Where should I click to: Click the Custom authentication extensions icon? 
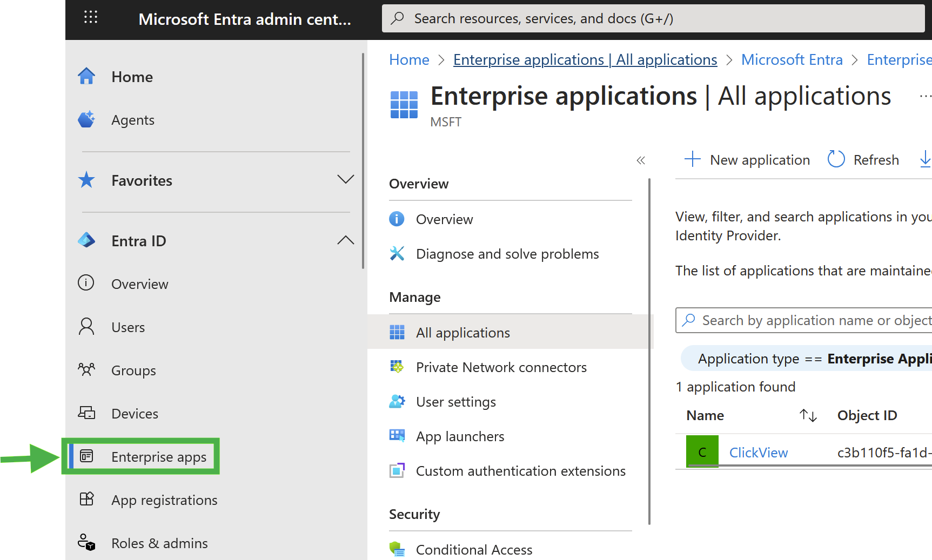point(397,470)
